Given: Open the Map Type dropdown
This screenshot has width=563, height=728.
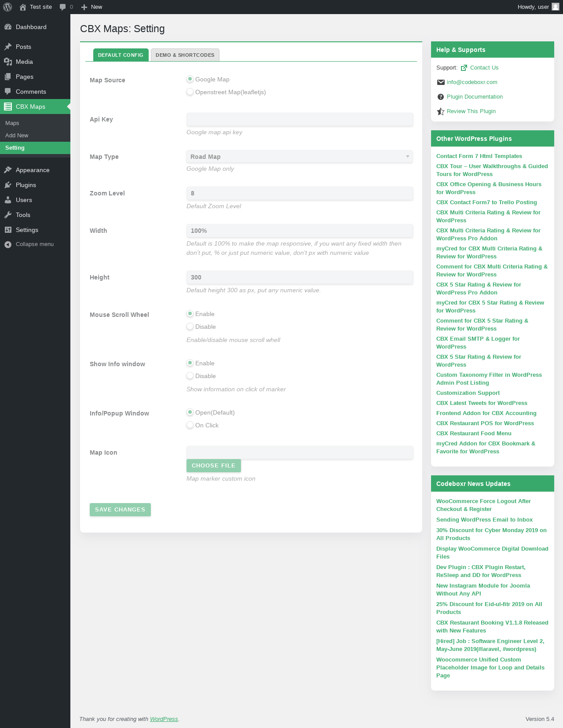Looking at the screenshot, I should pos(300,157).
